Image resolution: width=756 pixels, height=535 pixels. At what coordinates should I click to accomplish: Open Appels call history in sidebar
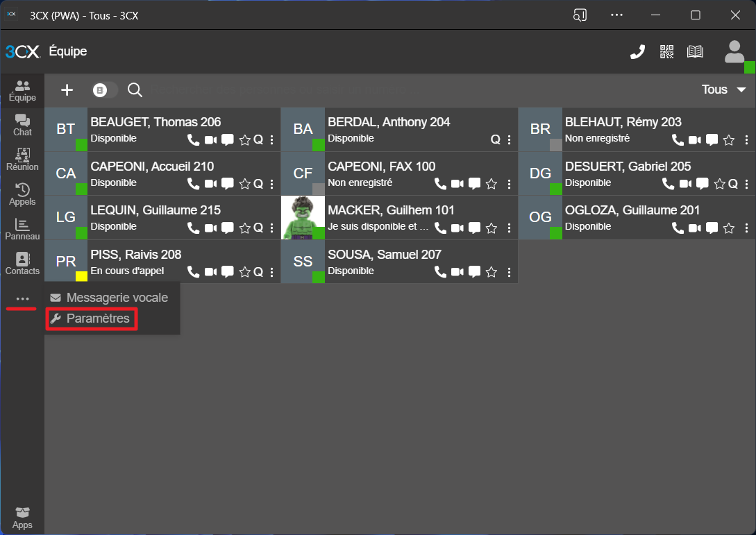point(22,195)
